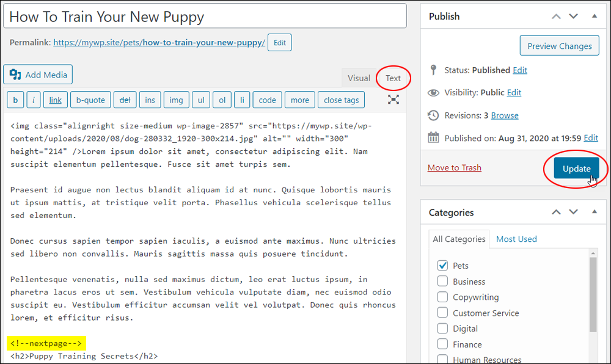Open Add Media dialog

pos(38,75)
